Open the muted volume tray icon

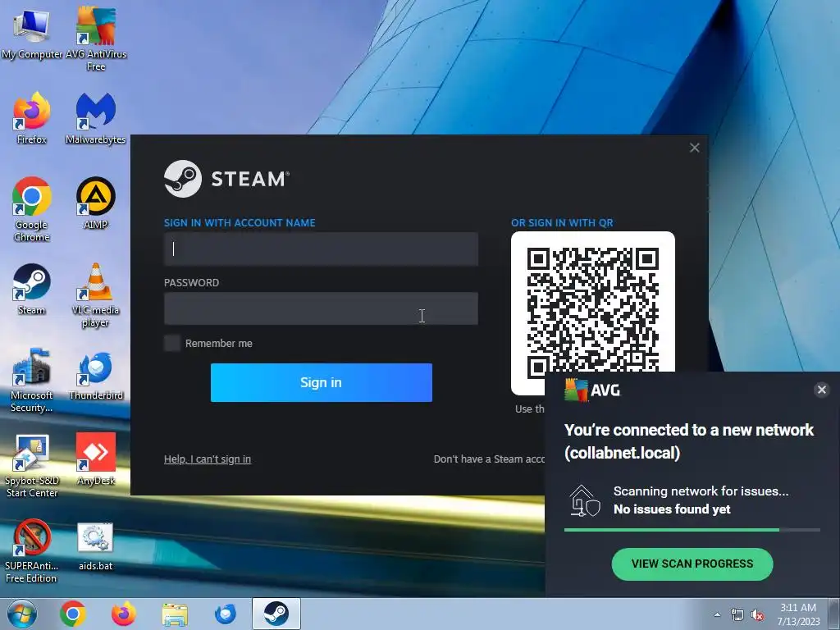click(x=757, y=615)
